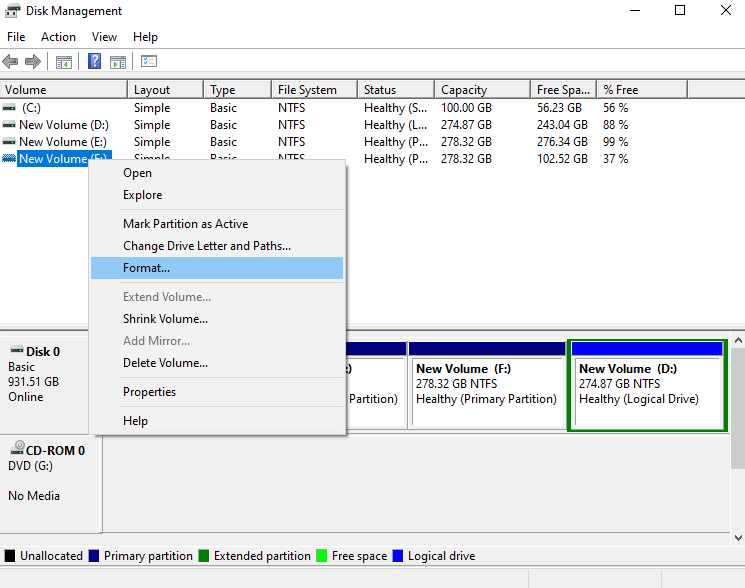Open the File menu

16,37
